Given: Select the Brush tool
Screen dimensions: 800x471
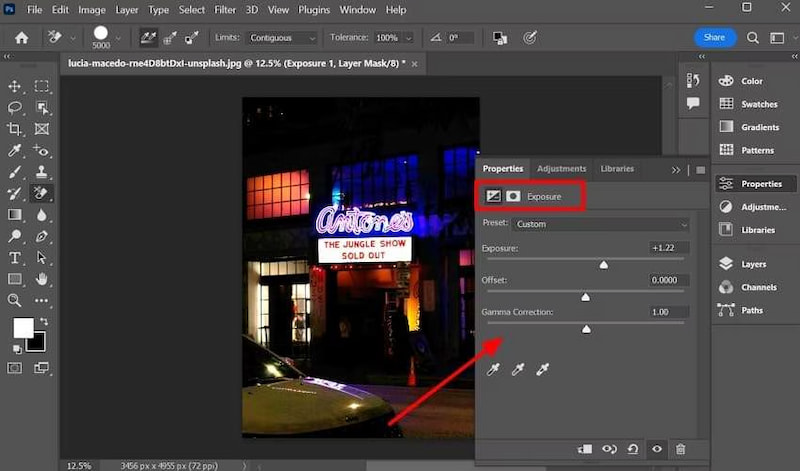Looking at the screenshot, I should pos(14,172).
